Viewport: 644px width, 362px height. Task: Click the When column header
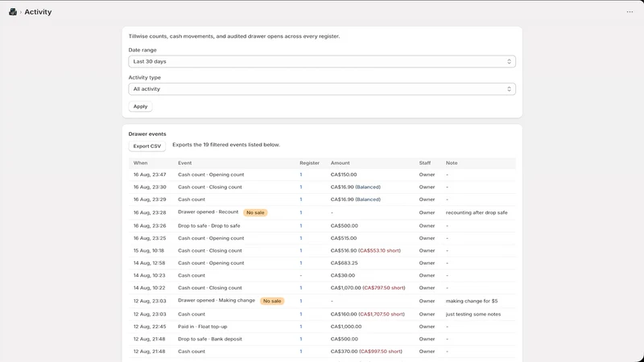(x=140, y=163)
